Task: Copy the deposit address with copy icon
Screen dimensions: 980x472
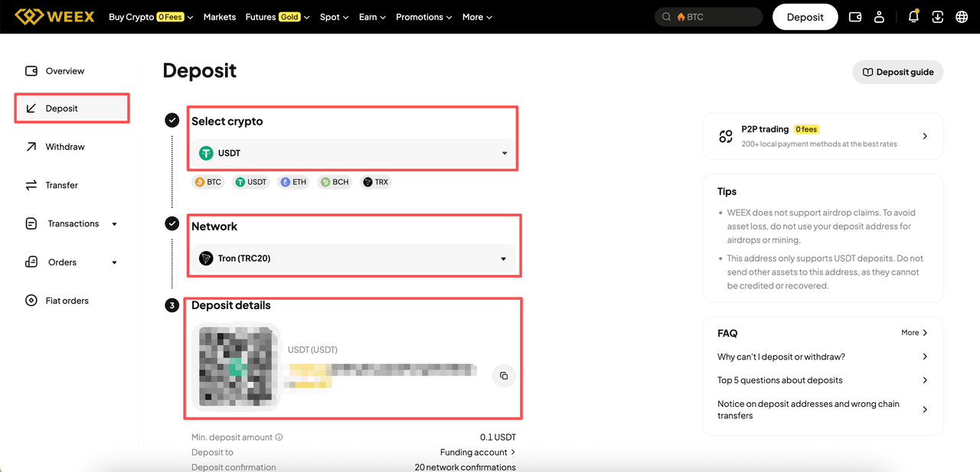Action: [504, 376]
